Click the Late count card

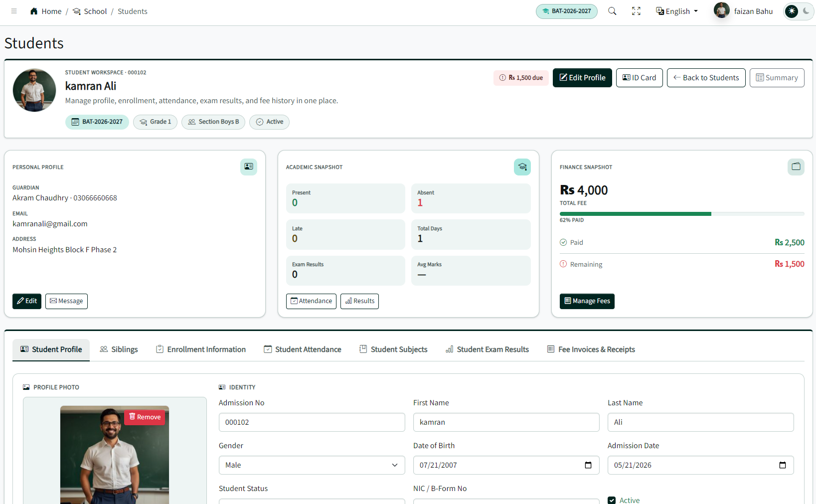[x=345, y=234]
